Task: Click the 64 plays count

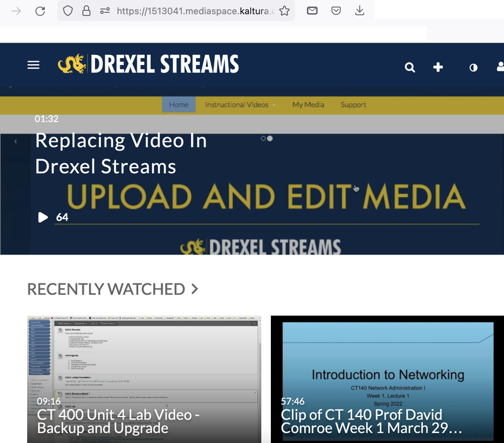Action: (62, 217)
